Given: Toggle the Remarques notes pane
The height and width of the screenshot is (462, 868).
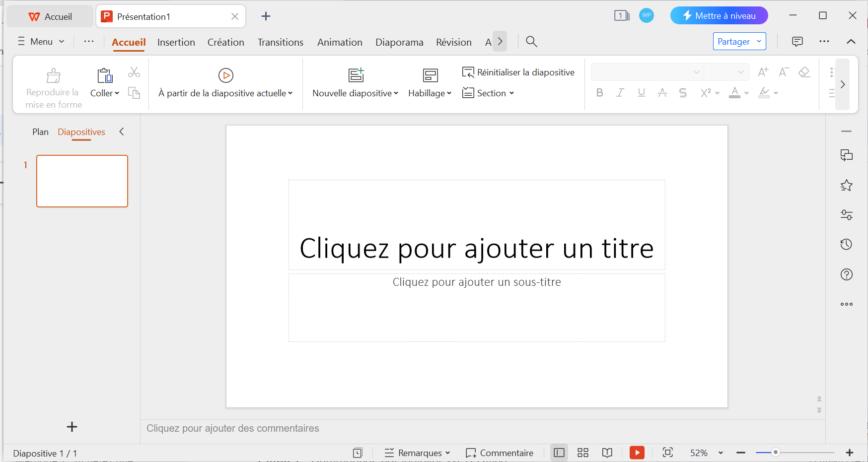Looking at the screenshot, I should 417,453.
